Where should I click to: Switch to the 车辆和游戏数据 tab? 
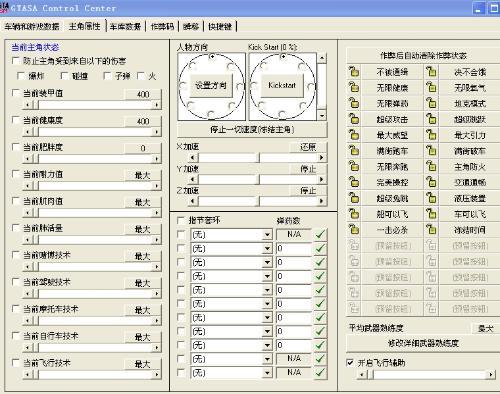(x=32, y=26)
